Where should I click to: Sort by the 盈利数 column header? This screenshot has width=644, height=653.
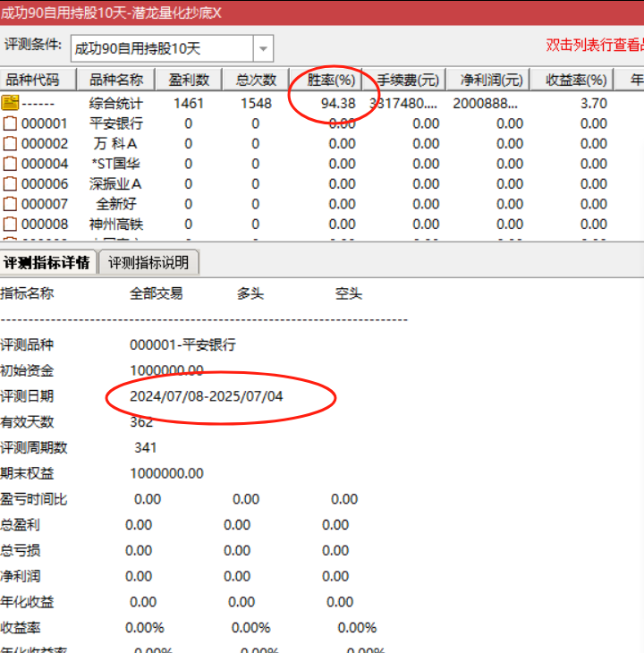point(189,80)
